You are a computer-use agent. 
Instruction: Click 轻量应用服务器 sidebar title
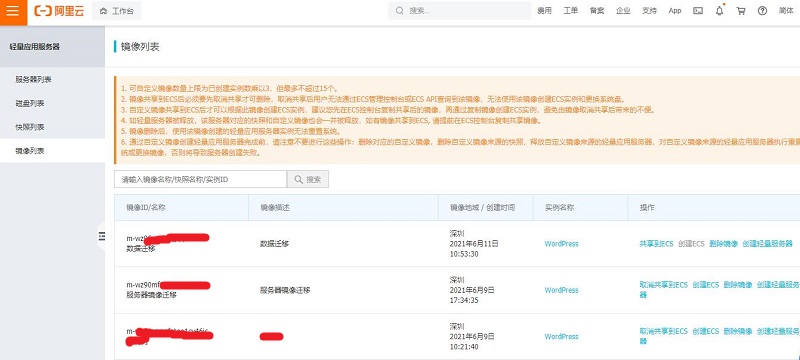point(35,46)
